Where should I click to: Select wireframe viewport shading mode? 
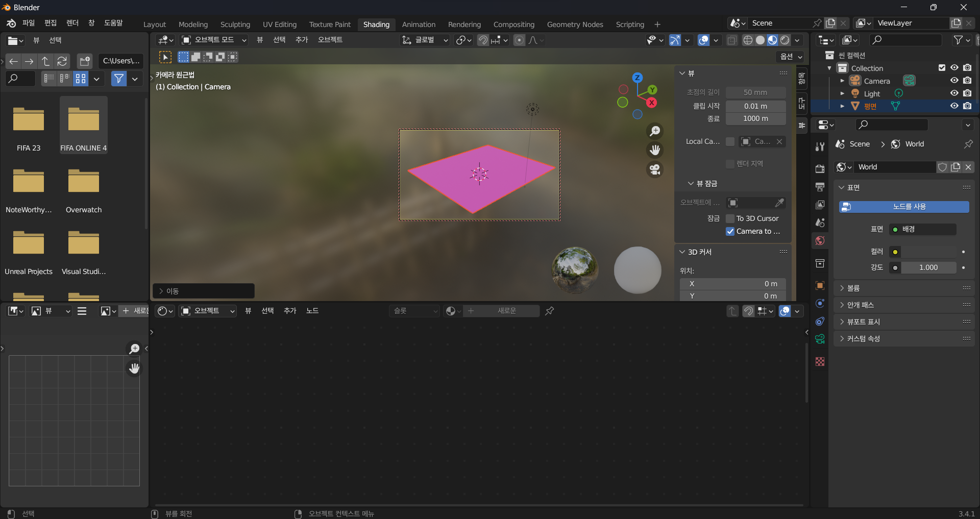(748, 40)
